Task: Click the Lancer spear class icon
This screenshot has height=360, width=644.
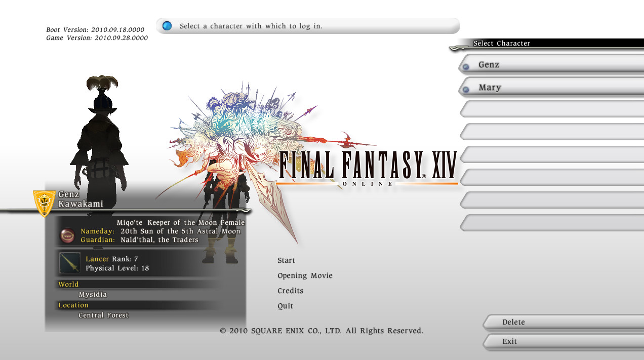Action: (69, 263)
